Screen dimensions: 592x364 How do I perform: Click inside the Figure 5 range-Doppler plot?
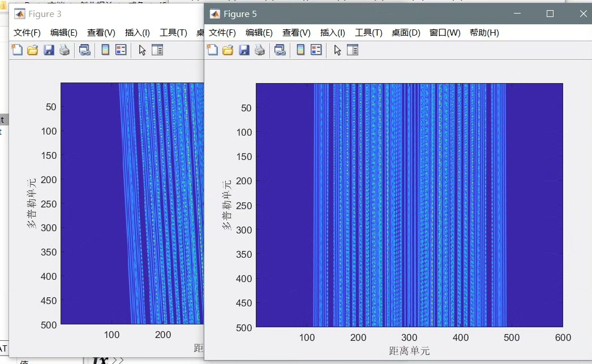point(409,203)
